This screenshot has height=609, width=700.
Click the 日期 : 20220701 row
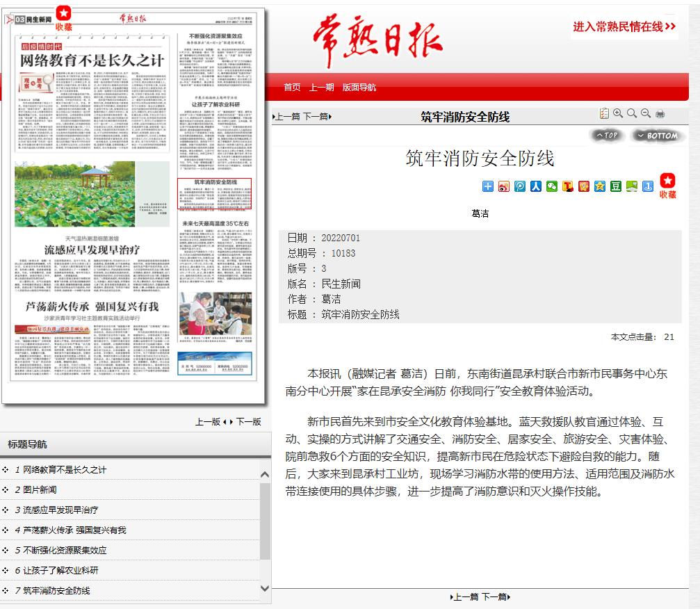[324, 238]
